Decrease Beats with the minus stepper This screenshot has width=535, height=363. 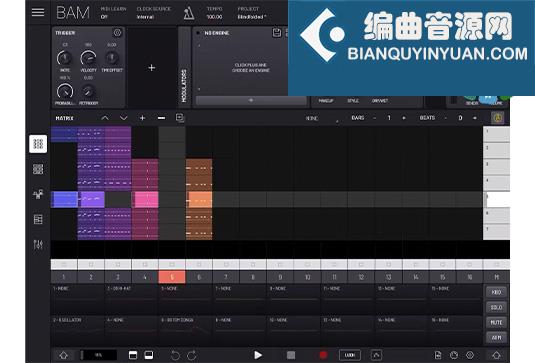[x=446, y=118]
